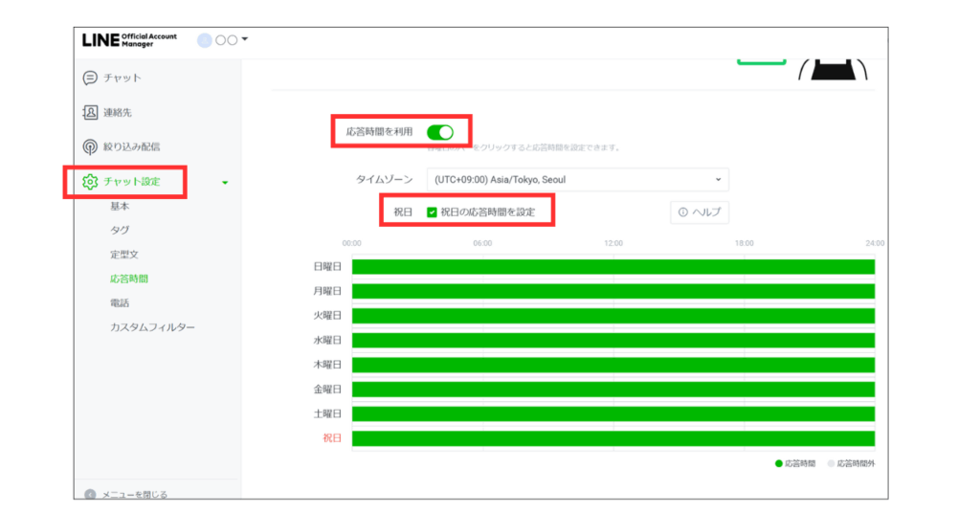Click the 18:00 time axis label
980x513 pixels.
(x=744, y=244)
